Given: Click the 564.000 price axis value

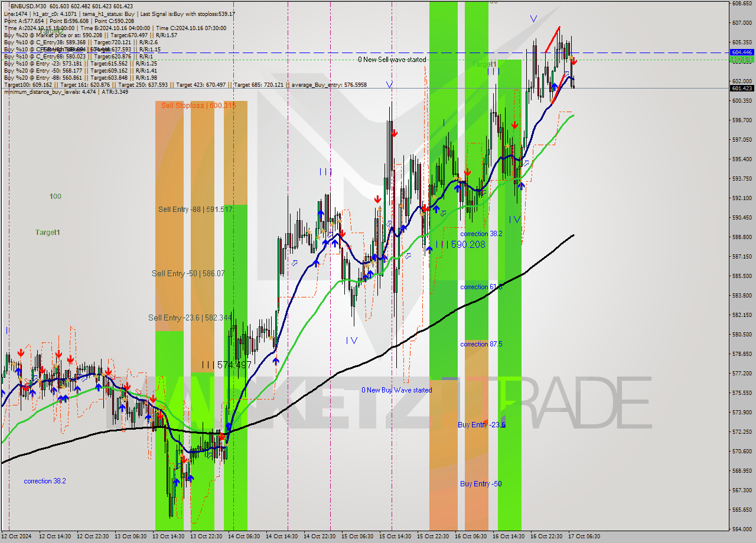Looking at the screenshot, I should tap(742, 529).
